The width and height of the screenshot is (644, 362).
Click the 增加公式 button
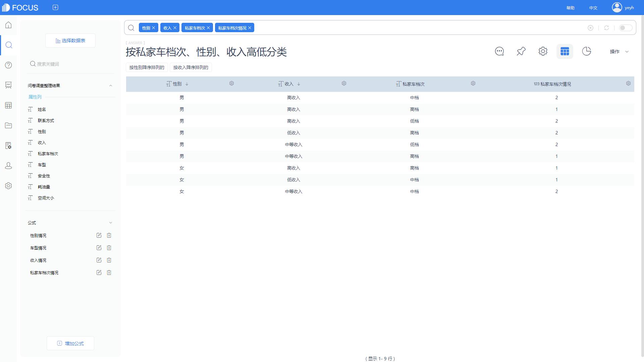pos(70,343)
